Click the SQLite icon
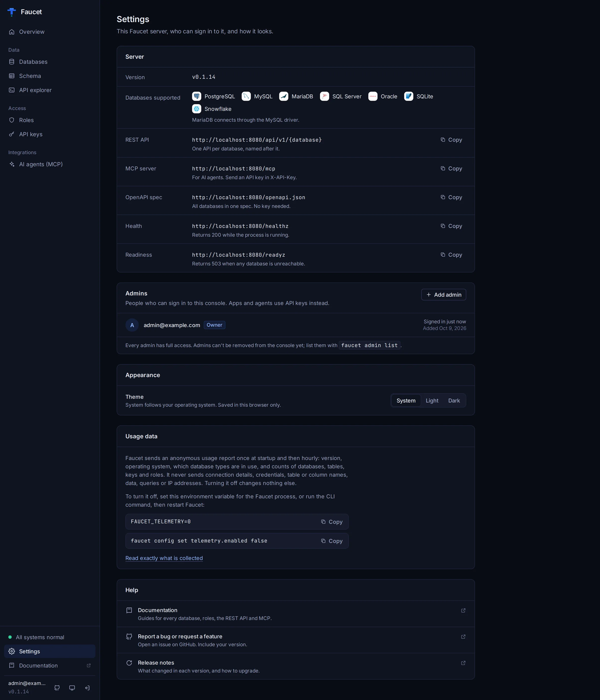 tap(409, 96)
